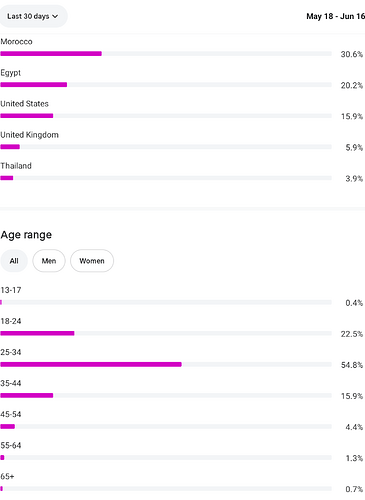Viewport: 365px width, 500px height.
Task: Click the Thailand country label
Action: (16, 166)
